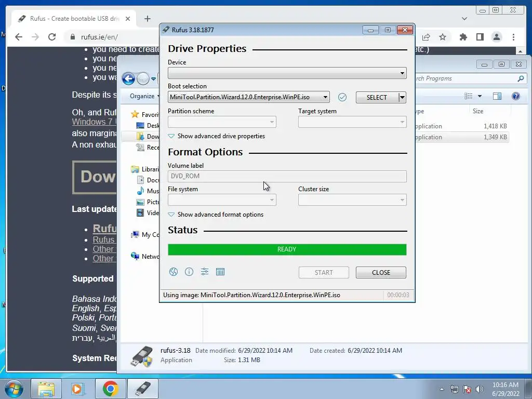Open Chrome three-dot menu

(513, 37)
